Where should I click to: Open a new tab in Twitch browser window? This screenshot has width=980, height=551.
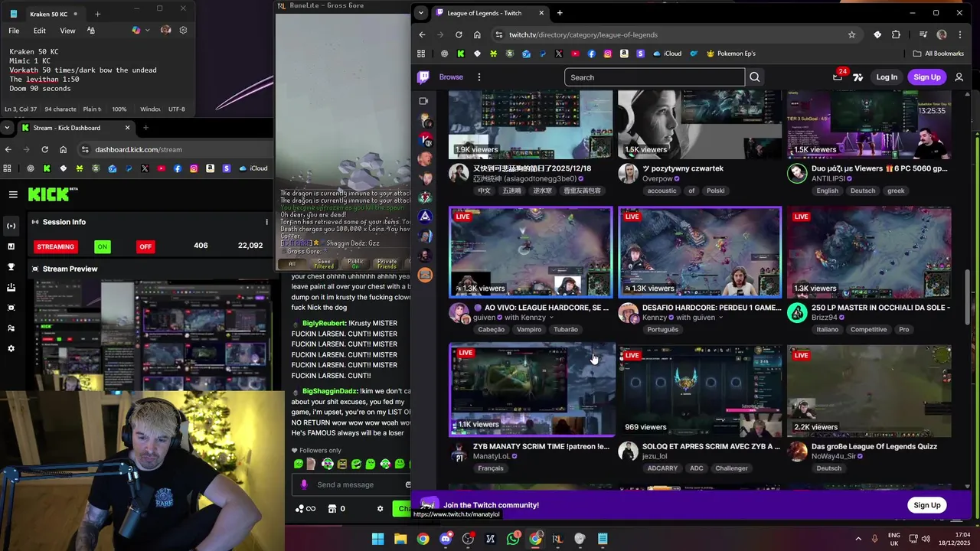click(x=560, y=13)
